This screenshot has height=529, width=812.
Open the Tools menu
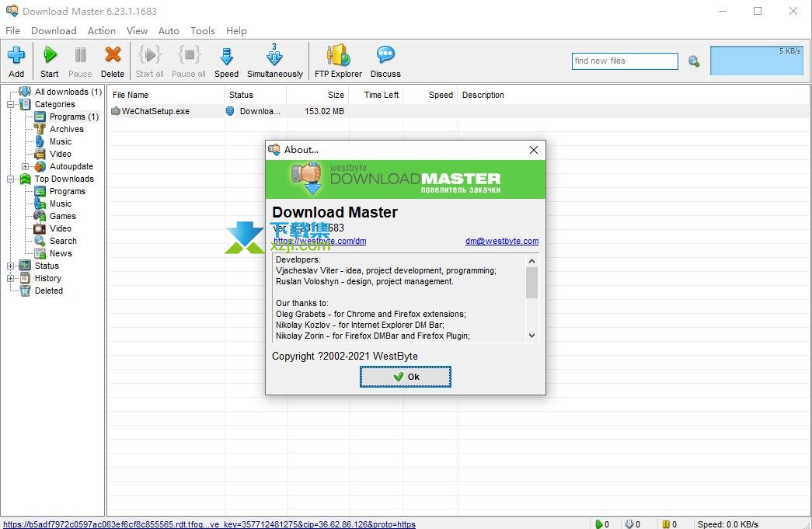click(x=203, y=30)
